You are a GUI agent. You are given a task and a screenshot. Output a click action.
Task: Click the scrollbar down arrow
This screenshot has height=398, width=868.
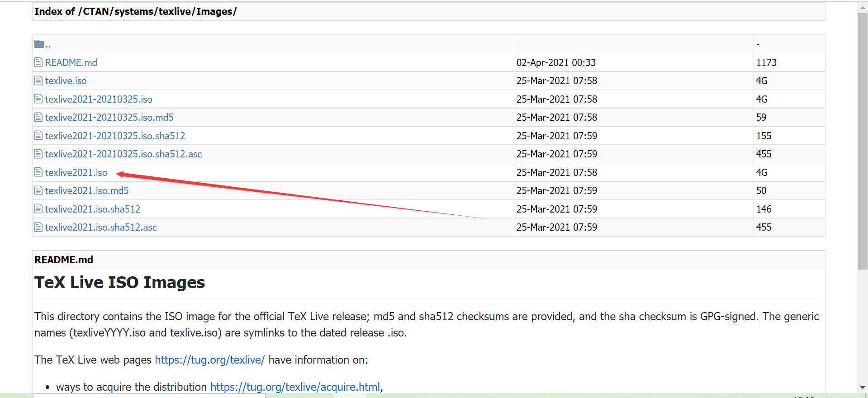[x=863, y=388]
